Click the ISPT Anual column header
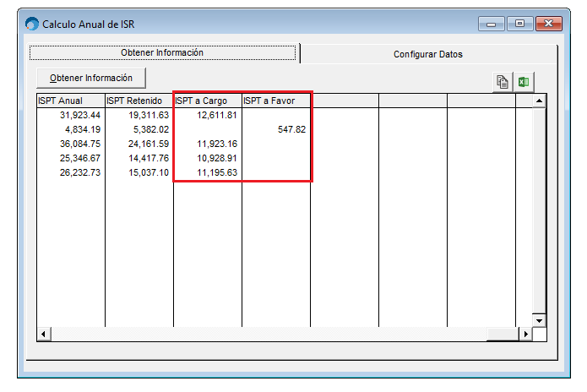Image resolution: width=587 pixels, height=392 pixels. [70, 101]
